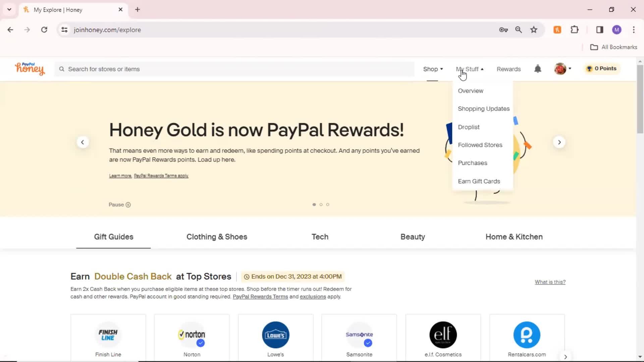Select third carousel dot
This screenshot has width=644, height=362.
coord(328,205)
